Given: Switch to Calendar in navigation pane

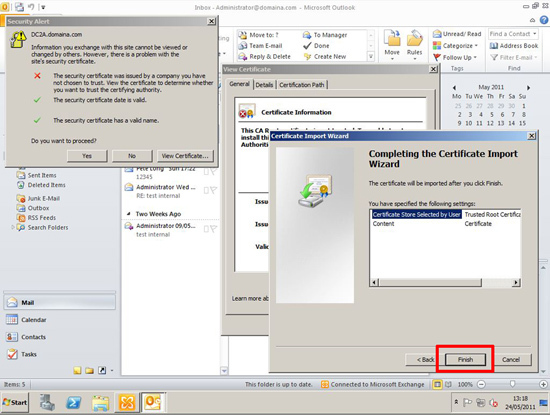Looking at the screenshot, I should pos(60,320).
